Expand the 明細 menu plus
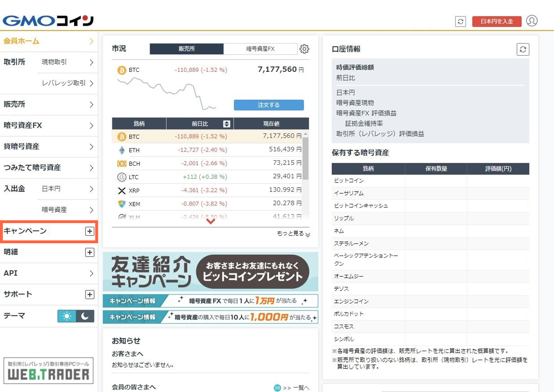The image size is (554, 392). pos(90,252)
